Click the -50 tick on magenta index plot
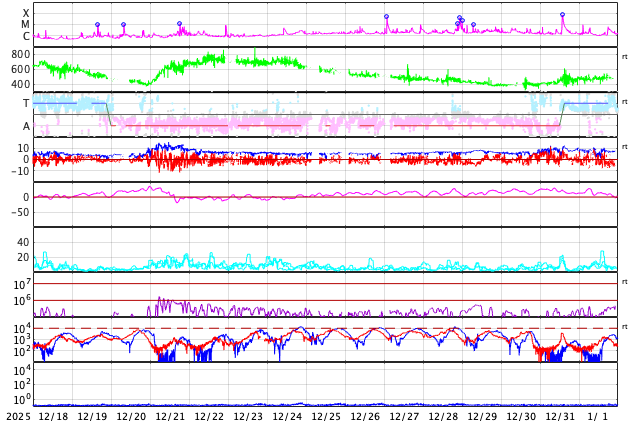 (x=19, y=212)
